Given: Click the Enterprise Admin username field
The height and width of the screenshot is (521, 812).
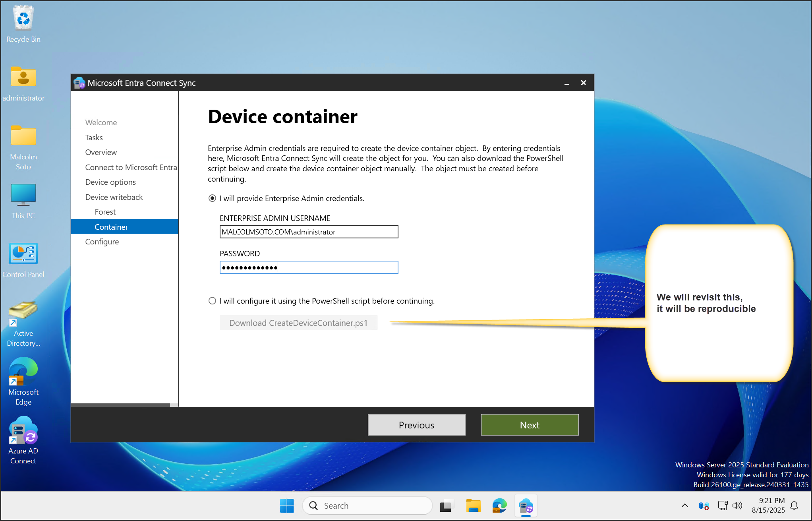Looking at the screenshot, I should [x=309, y=232].
